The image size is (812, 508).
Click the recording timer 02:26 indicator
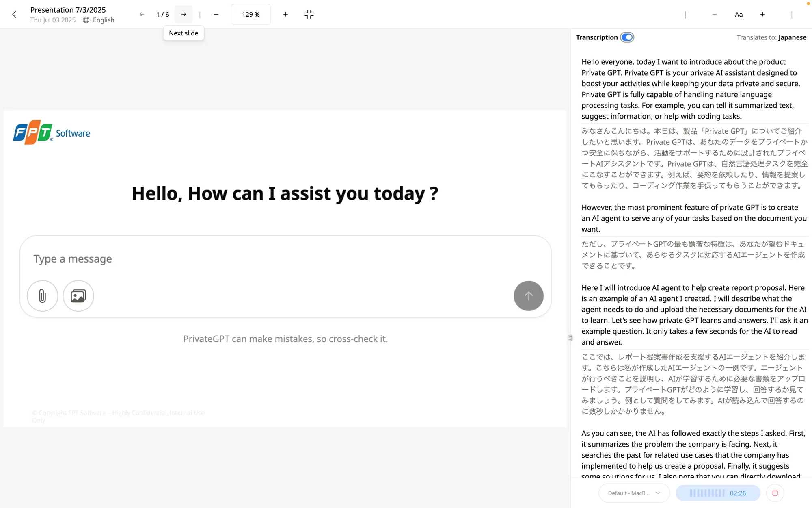[718, 493]
